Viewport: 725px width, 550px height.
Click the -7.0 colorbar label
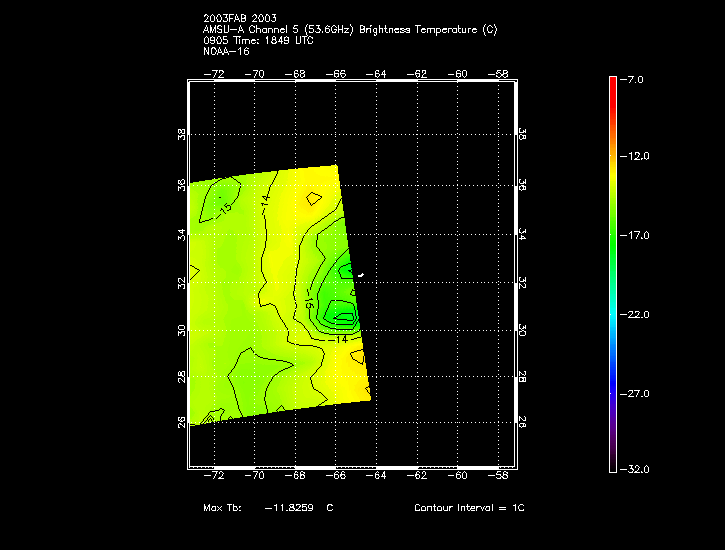(636, 78)
